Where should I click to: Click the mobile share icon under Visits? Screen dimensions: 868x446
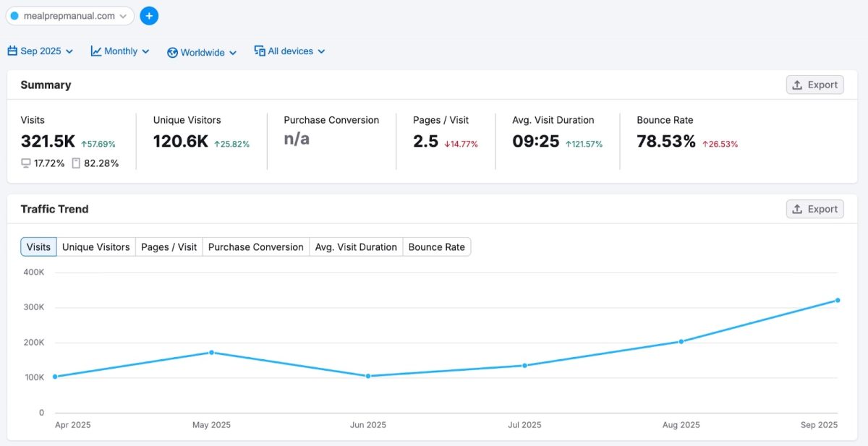[76, 163]
